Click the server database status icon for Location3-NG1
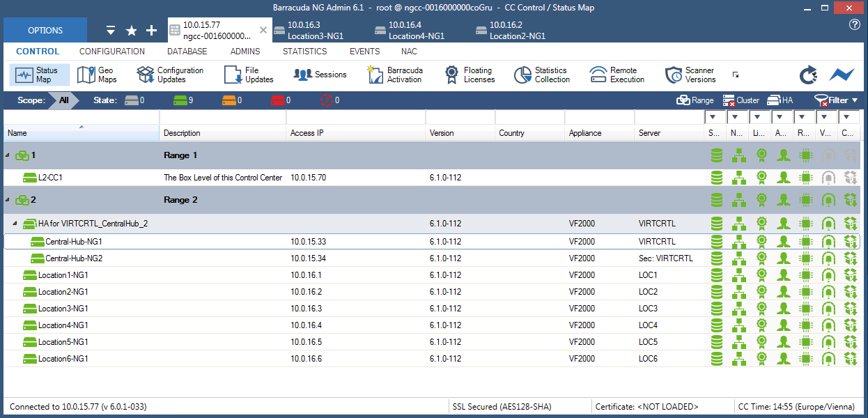The image size is (868, 418). pyautogui.click(x=716, y=309)
